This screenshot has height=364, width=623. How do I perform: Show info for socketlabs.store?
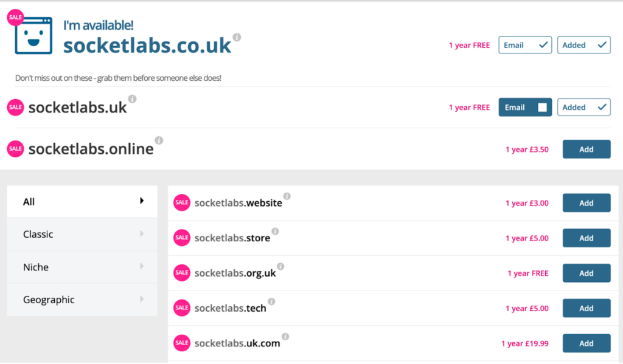pyautogui.click(x=275, y=232)
